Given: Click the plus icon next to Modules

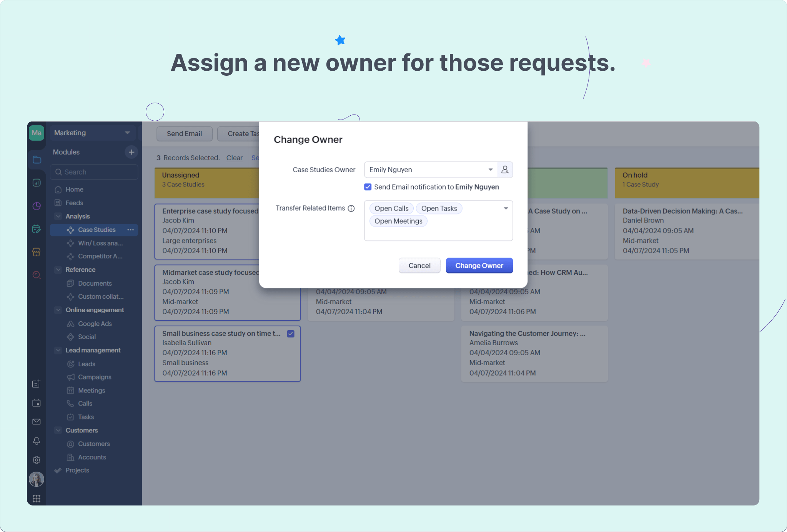Looking at the screenshot, I should pos(131,152).
